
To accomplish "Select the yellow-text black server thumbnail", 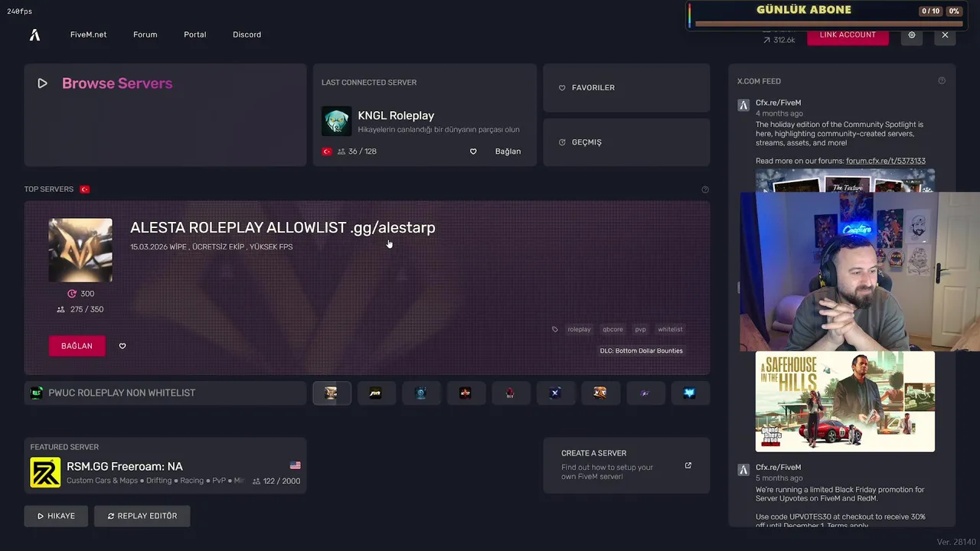I will tap(375, 393).
